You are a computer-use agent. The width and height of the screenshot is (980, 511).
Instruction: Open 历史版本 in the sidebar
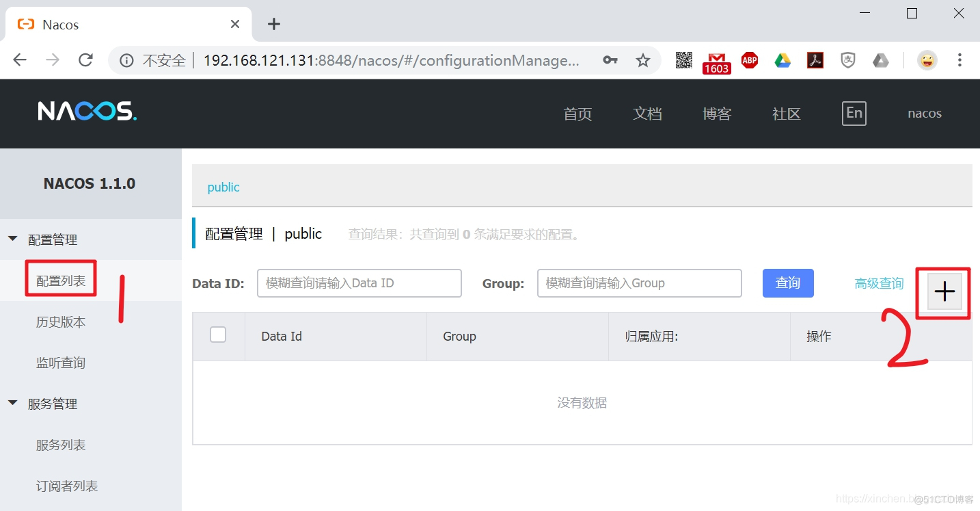61,322
